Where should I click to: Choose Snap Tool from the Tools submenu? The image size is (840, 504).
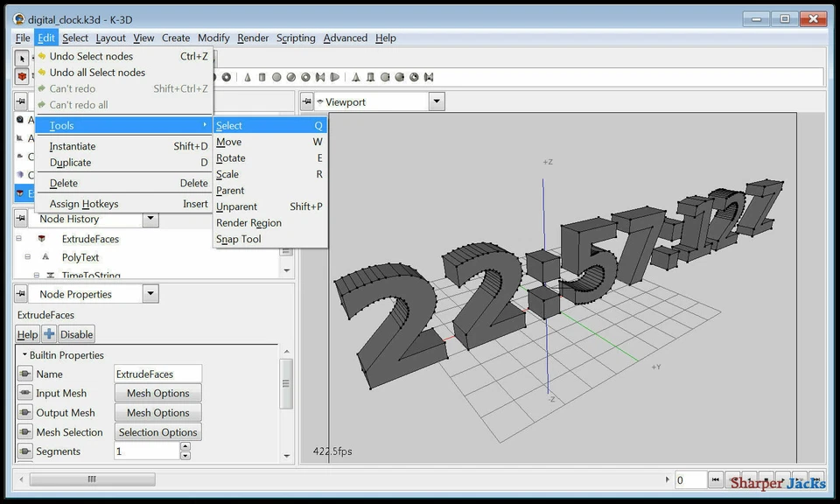tap(238, 238)
